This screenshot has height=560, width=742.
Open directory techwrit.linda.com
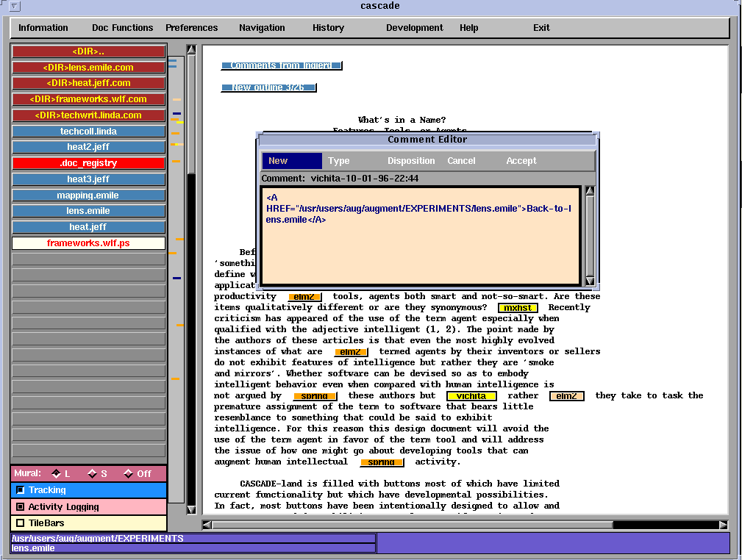click(x=88, y=115)
